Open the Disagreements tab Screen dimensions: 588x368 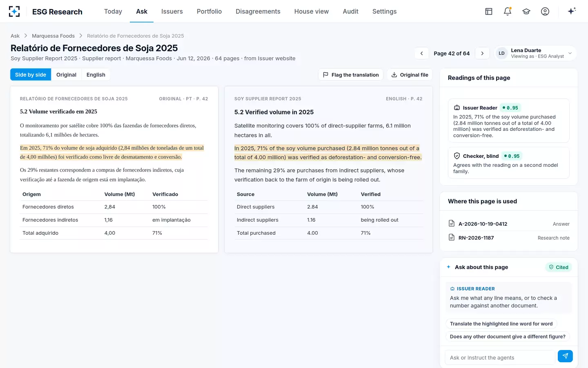(258, 11)
